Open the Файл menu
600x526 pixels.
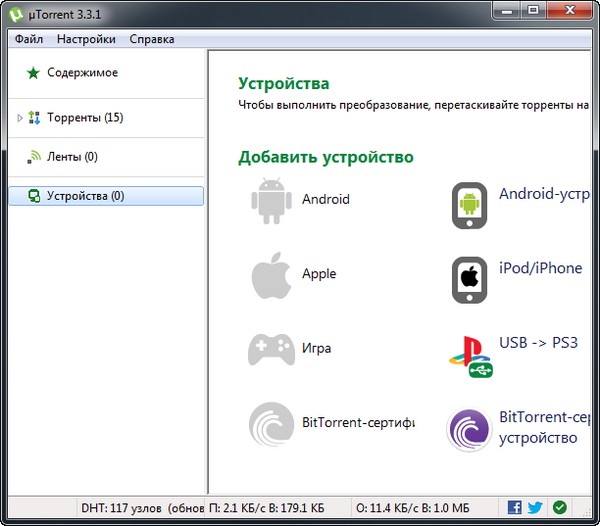[x=29, y=39]
